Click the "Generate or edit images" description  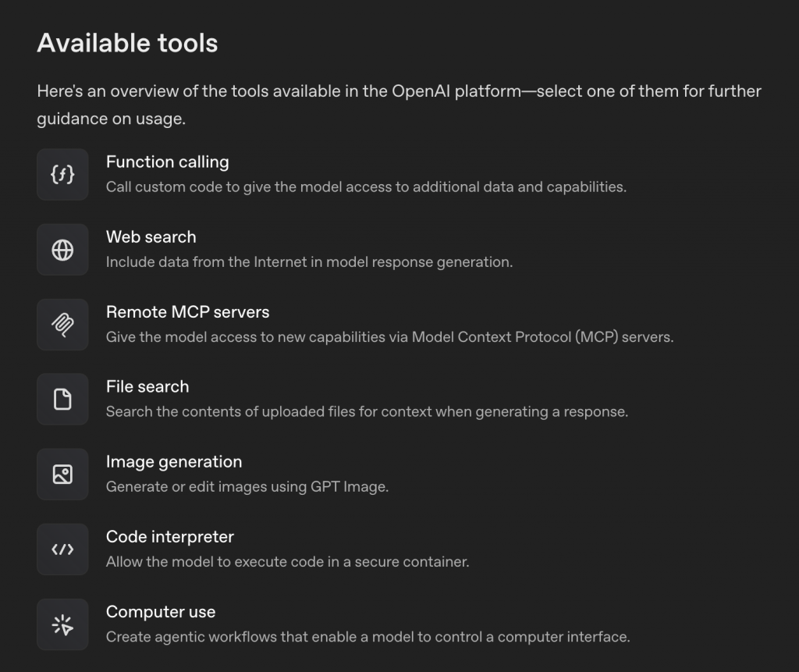(247, 487)
